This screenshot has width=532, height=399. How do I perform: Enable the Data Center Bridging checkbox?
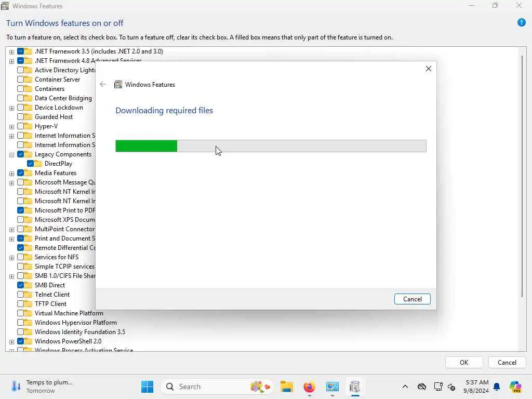20,98
